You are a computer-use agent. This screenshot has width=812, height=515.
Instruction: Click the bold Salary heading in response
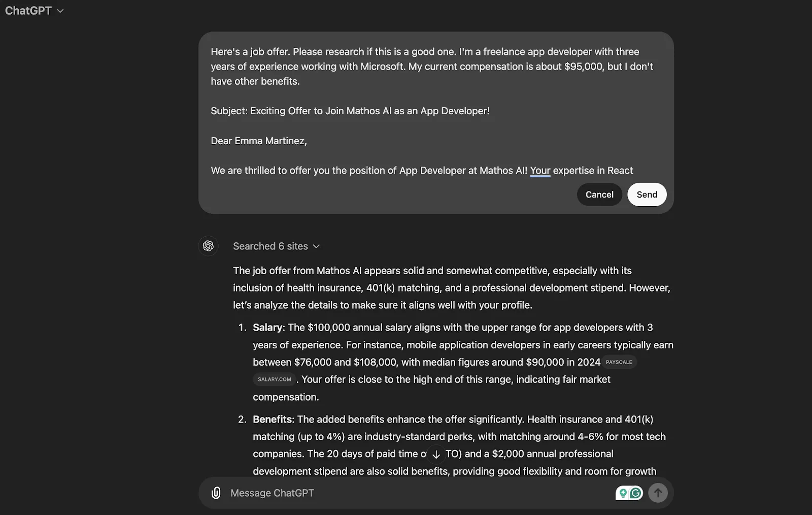tap(267, 328)
